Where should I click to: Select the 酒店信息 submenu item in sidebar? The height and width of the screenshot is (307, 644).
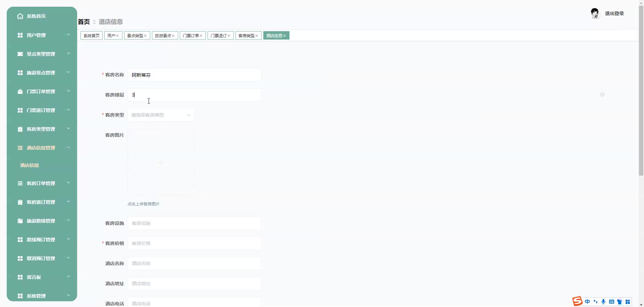(x=30, y=165)
